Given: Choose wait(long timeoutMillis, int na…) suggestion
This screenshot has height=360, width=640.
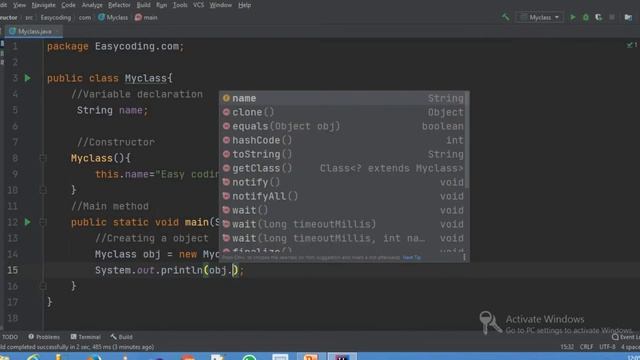Looking at the screenshot, I should [344, 238].
